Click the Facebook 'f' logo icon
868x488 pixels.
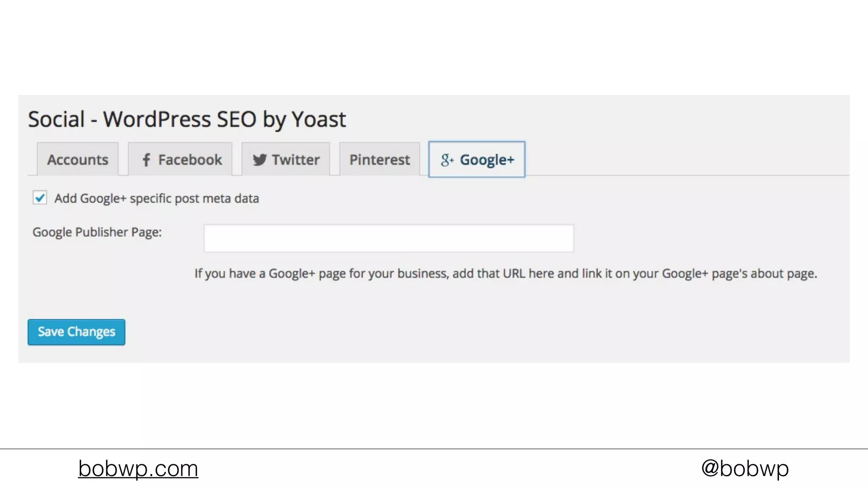[146, 160]
